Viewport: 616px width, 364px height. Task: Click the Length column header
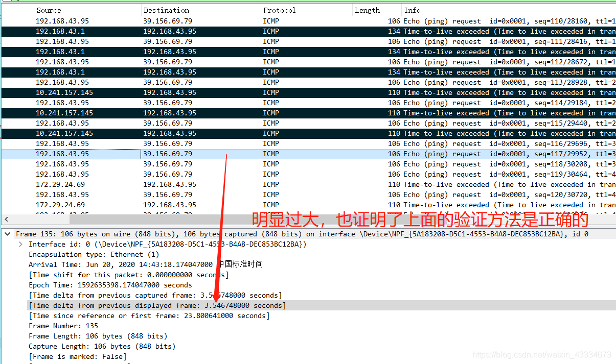[x=376, y=10]
